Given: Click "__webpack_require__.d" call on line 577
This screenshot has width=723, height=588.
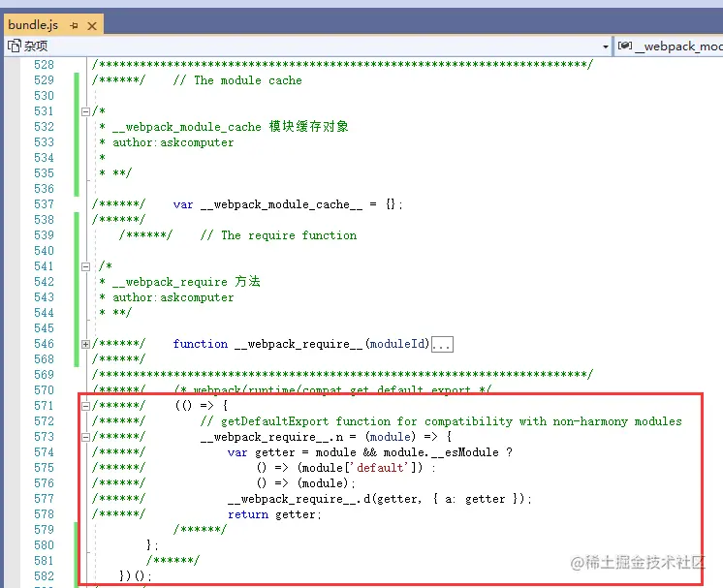Looking at the screenshot, I should coord(299,499).
